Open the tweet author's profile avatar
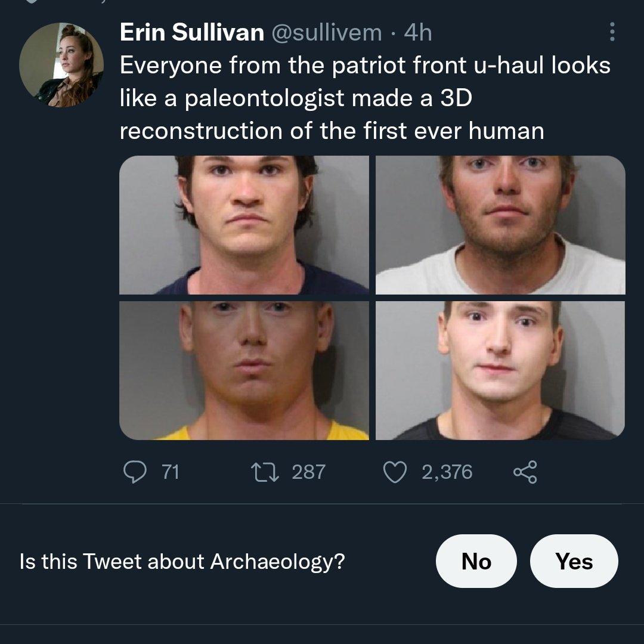Image resolution: width=644 pixels, height=644 pixels. [61, 65]
